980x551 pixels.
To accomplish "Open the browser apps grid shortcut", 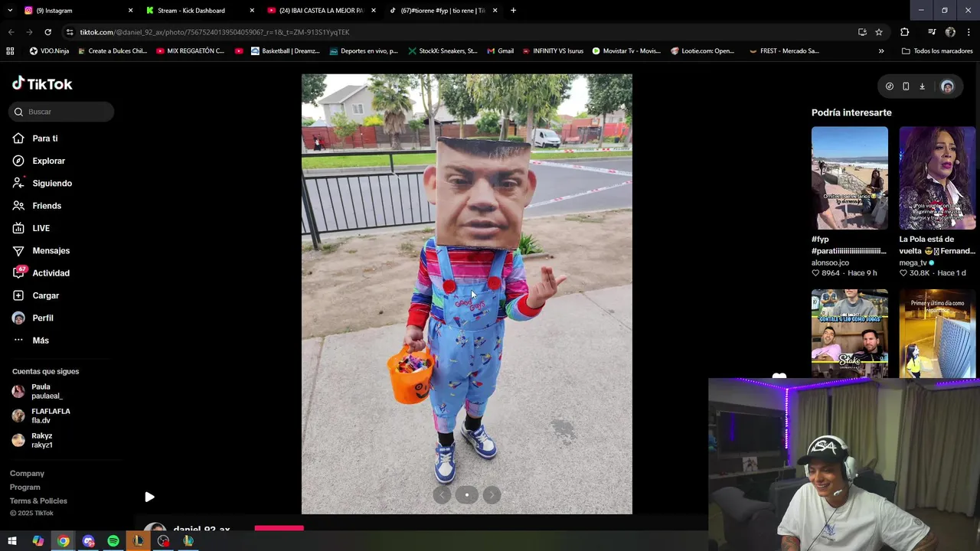I will 10,51.
